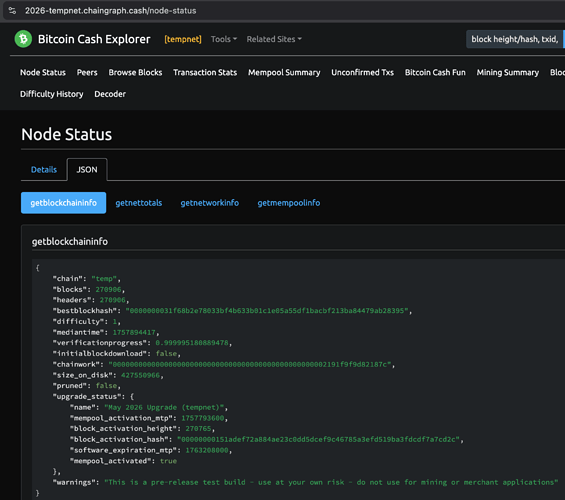
Task: Click the "chain": "temp" line
Action: (x=86, y=278)
